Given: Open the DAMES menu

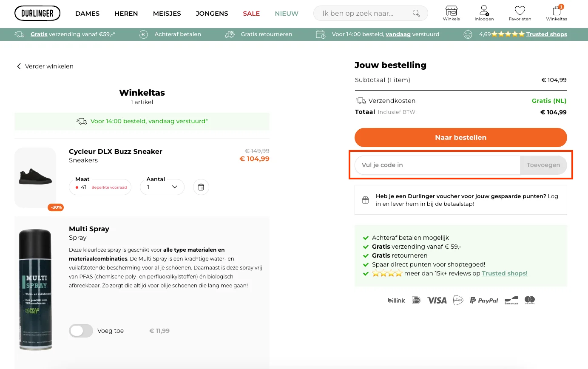Looking at the screenshot, I should [x=87, y=14].
